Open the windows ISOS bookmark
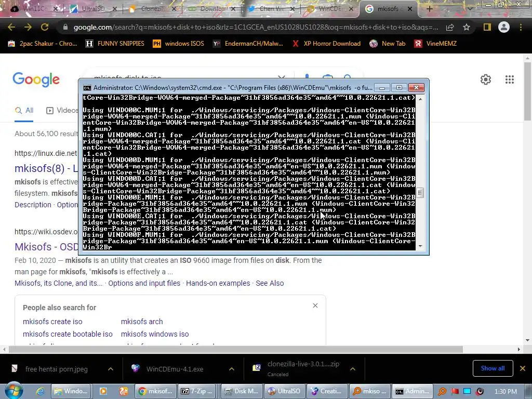 coord(179,44)
